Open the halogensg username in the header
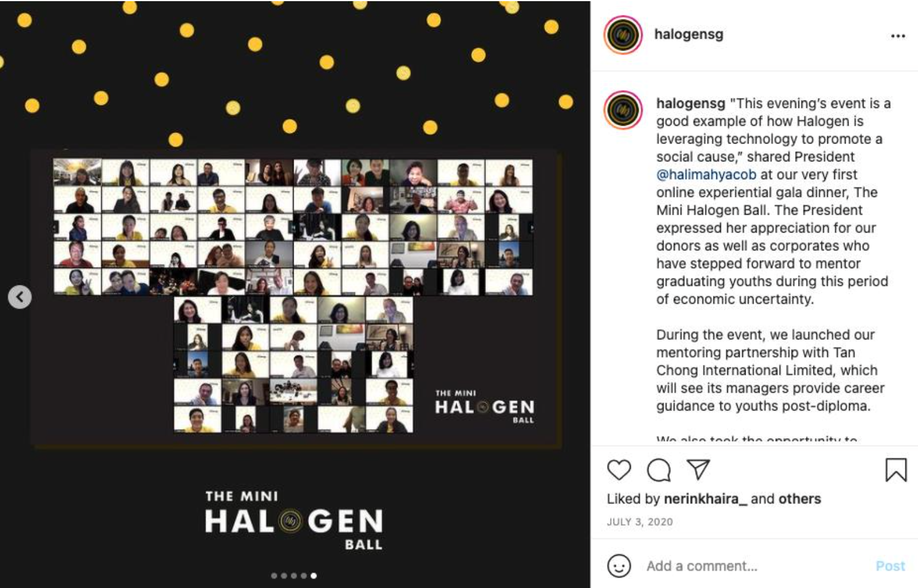This screenshot has width=918, height=588. 689,34
